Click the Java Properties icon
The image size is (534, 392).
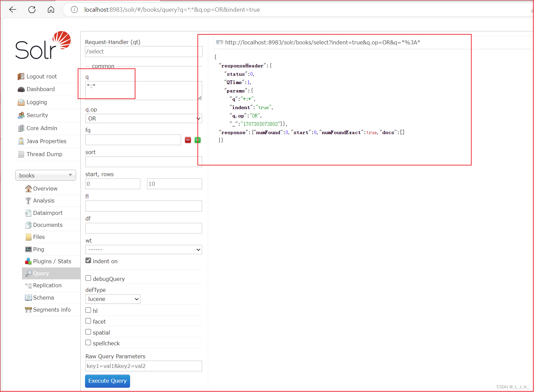[x=21, y=141]
